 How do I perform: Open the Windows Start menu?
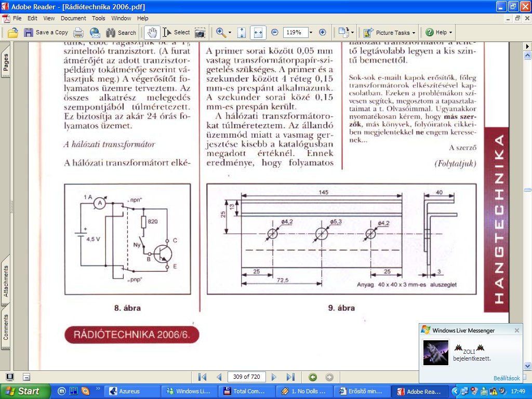[25, 391]
